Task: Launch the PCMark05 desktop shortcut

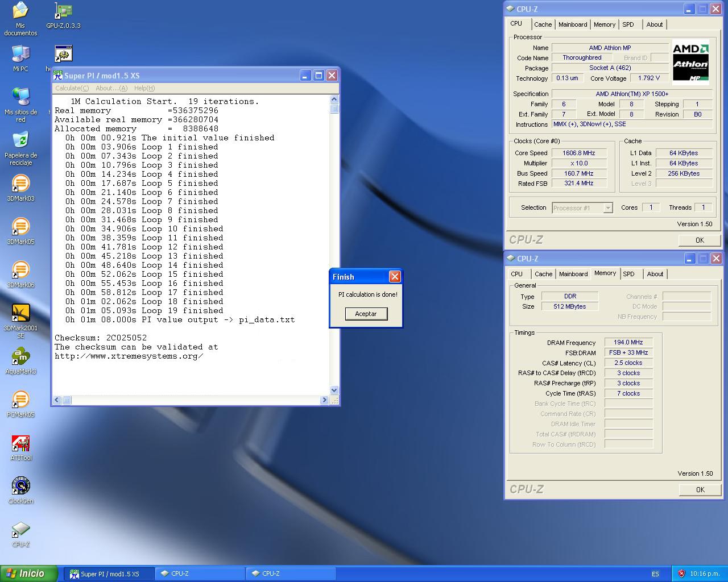Action: click(x=20, y=404)
